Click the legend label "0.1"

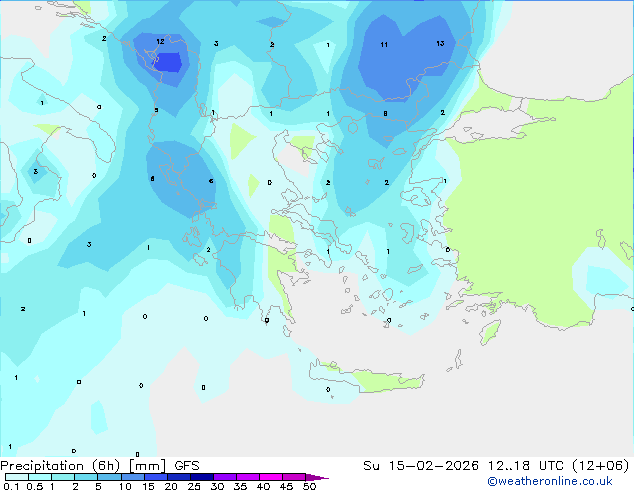click(x=11, y=486)
